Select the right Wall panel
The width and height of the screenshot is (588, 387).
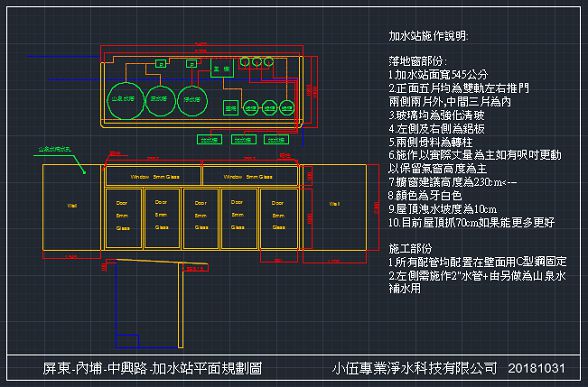[x=334, y=207]
